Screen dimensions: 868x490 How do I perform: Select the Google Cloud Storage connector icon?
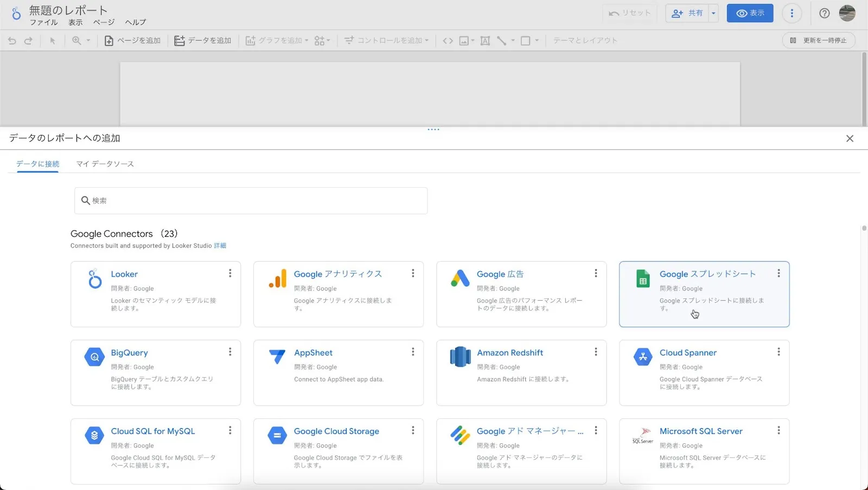pos(277,436)
